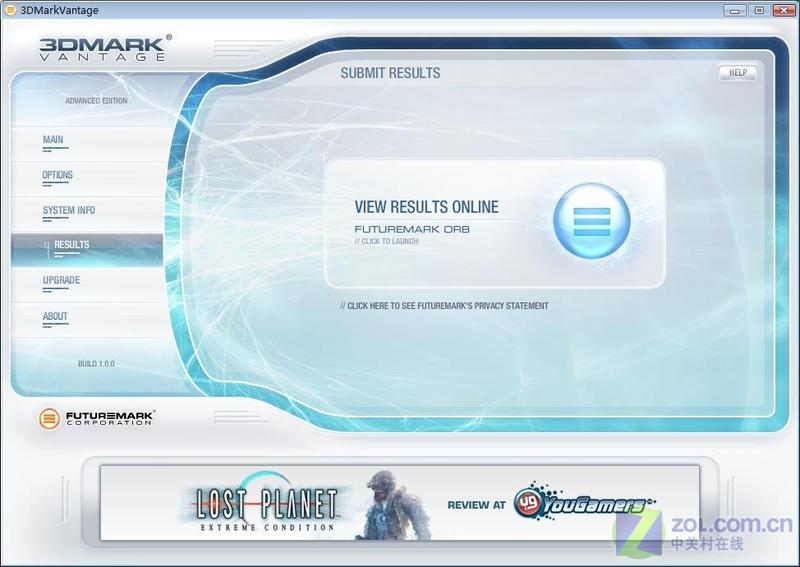
Task: Click the Advanced Edition label
Action: point(96,101)
